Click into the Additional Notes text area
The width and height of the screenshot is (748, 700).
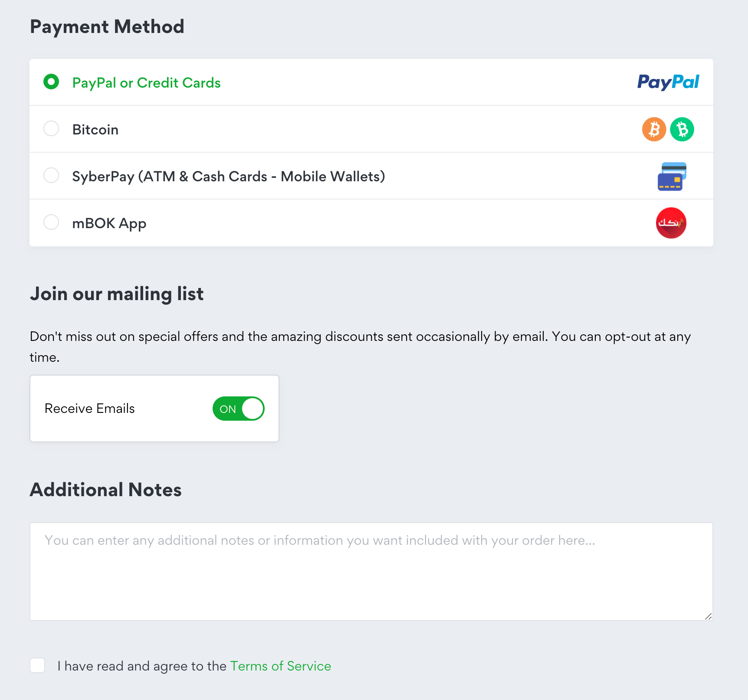[x=371, y=572]
